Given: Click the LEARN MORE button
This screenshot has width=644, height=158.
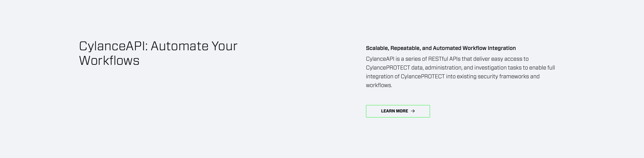Looking at the screenshot, I should [398, 111].
